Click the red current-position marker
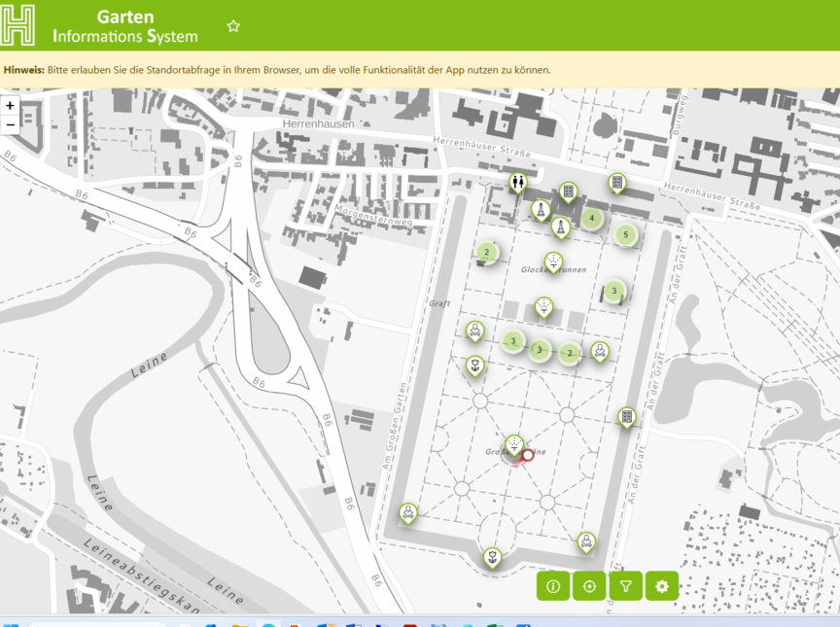Image resolution: width=840 pixels, height=627 pixels. [529, 454]
